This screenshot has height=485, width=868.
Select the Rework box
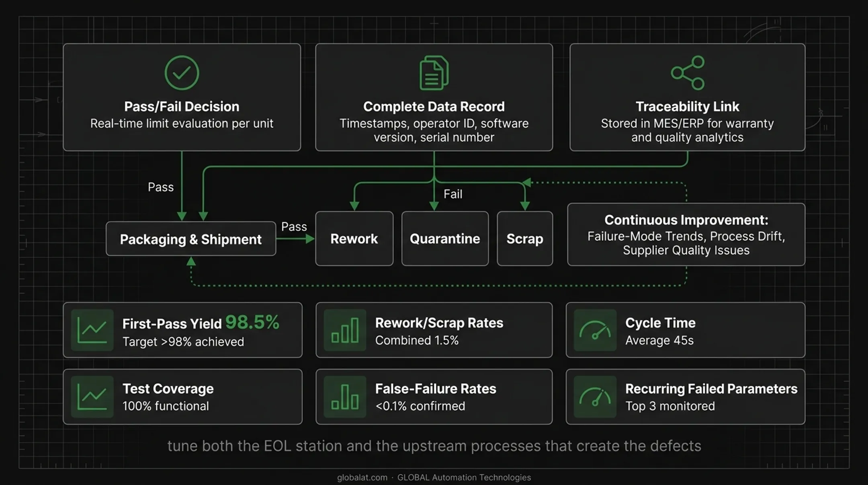coord(354,238)
